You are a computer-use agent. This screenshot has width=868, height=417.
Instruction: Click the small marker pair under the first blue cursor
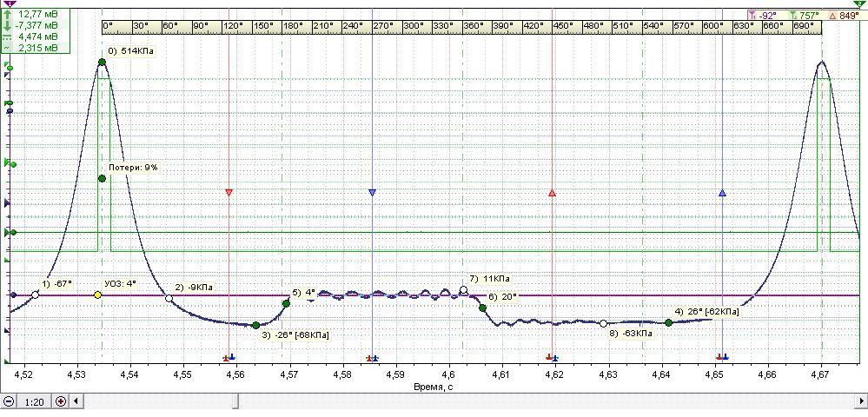pos(372,358)
